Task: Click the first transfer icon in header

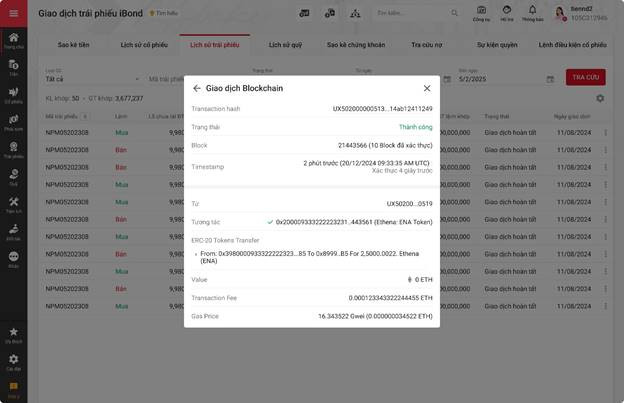Action: 304,13
